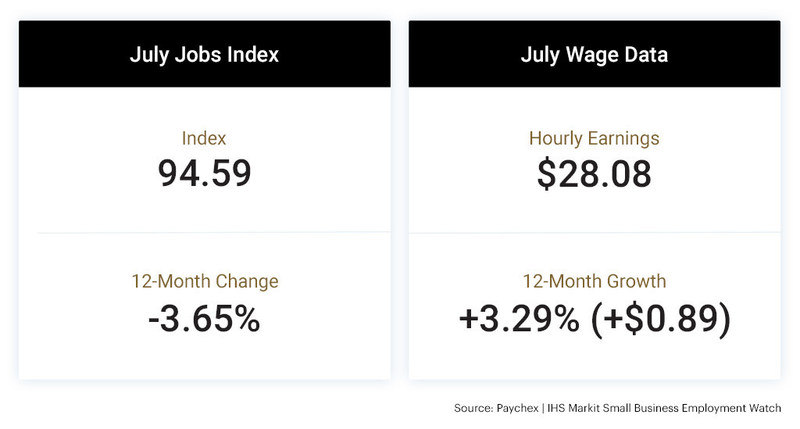Click the July Jobs Index header
Viewport: 800px width, 429px height.
pyautogui.click(x=204, y=54)
